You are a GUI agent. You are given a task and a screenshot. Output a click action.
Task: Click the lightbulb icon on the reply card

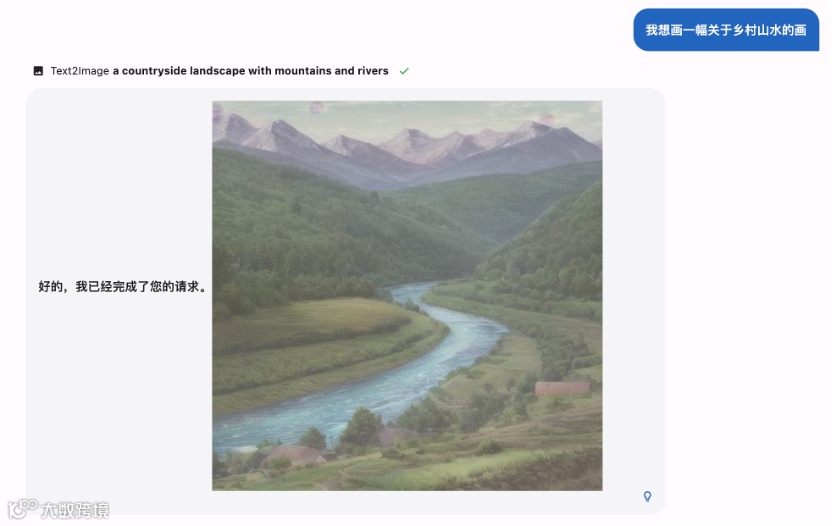(647, 496)
